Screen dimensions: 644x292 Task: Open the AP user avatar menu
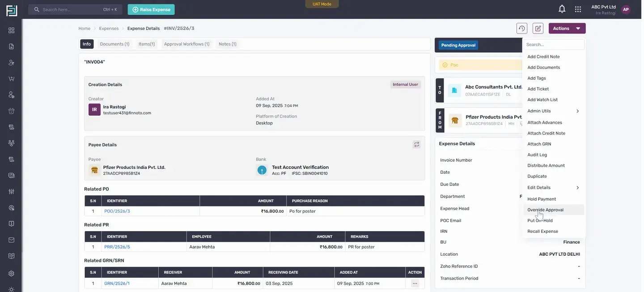click(626, 9)
